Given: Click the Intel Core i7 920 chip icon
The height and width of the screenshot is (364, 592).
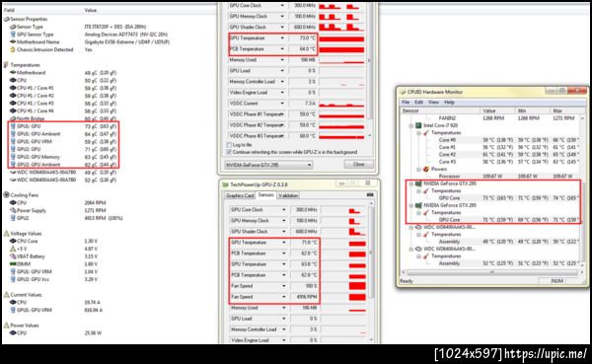Looking at the screenshot, I should pyautogui.click(x=418, y=125).
